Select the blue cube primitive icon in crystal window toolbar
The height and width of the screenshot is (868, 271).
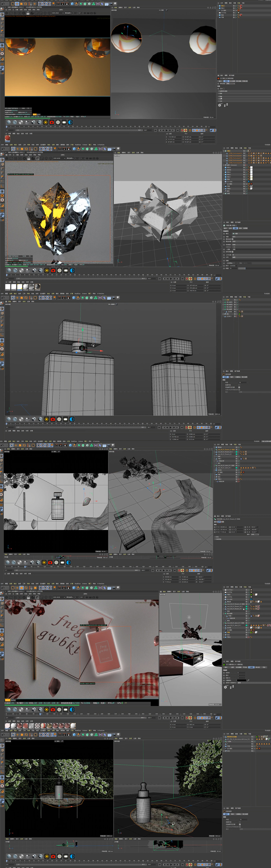[x=74, y=149]
